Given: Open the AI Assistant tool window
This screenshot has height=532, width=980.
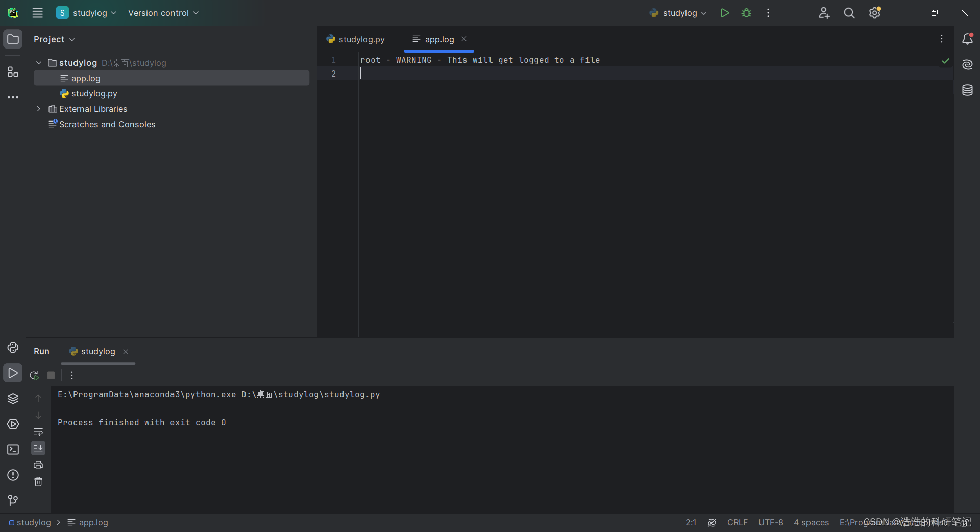Looking at the screenshot, I should coord(967,64).
